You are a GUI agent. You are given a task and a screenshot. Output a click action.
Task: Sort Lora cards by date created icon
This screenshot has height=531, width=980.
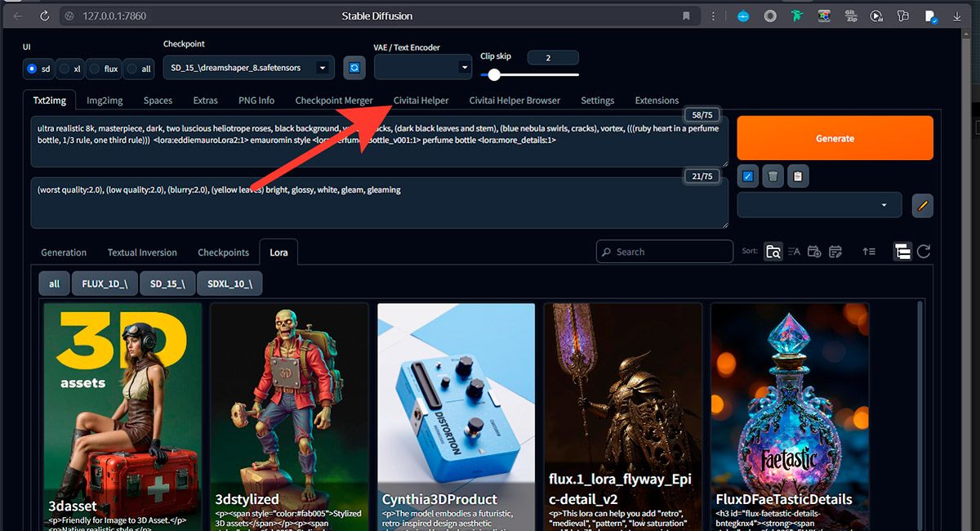814,252
